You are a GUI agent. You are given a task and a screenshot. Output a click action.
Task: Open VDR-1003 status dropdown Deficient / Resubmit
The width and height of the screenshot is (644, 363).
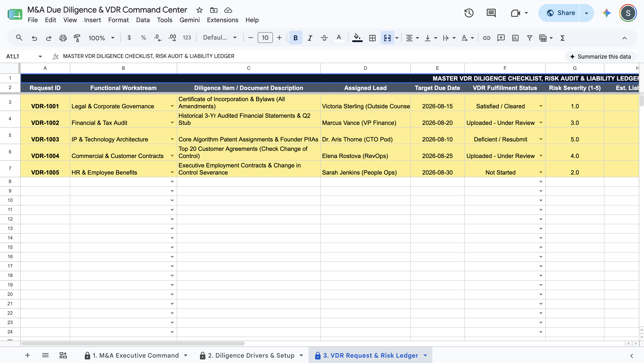[540, 139]
